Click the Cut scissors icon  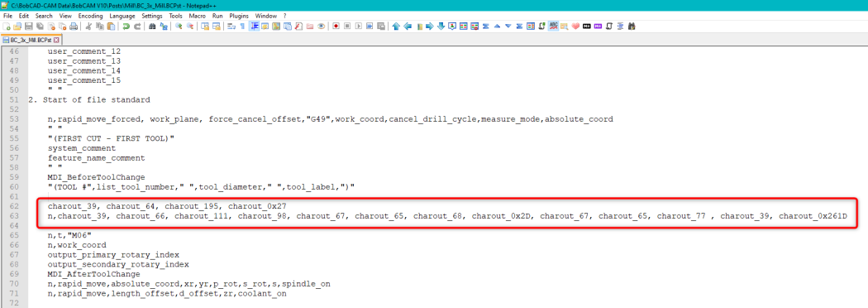coord(88,26)
